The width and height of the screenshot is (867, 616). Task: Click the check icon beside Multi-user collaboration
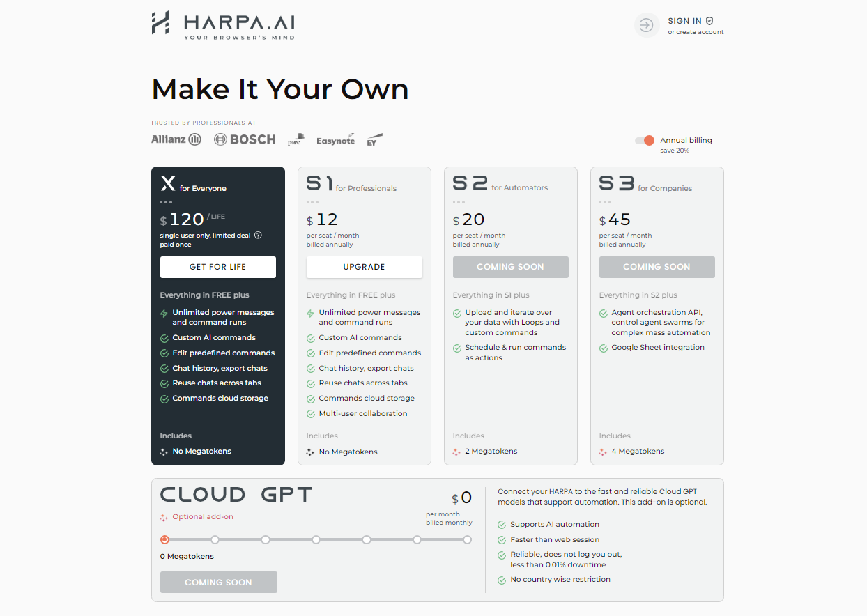coord(311,414)
